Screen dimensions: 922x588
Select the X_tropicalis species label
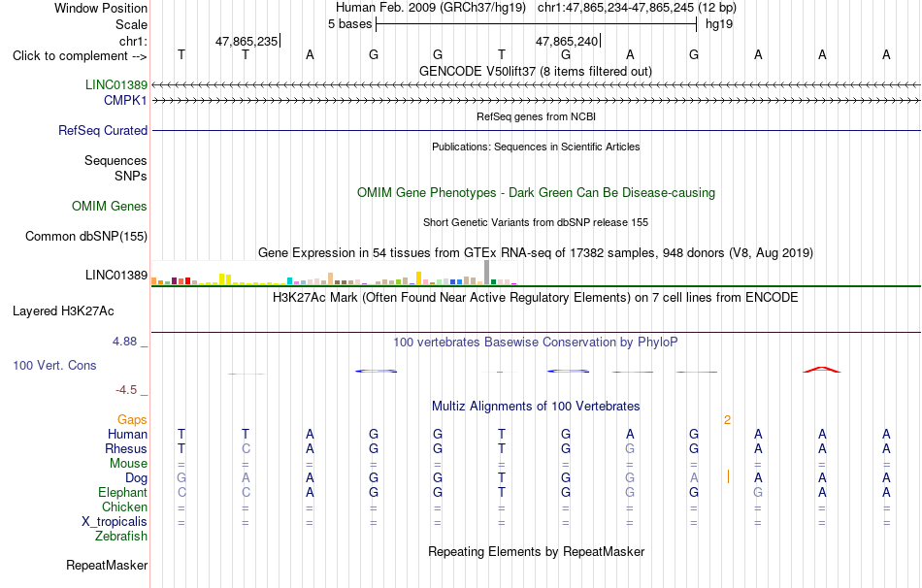point(115,522)
